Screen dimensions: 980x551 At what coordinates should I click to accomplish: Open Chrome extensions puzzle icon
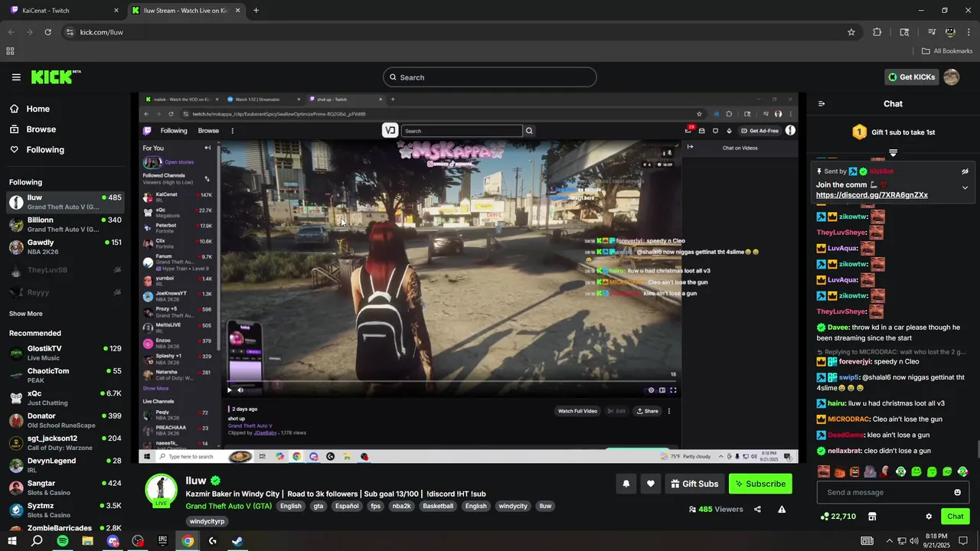(877, 32)
